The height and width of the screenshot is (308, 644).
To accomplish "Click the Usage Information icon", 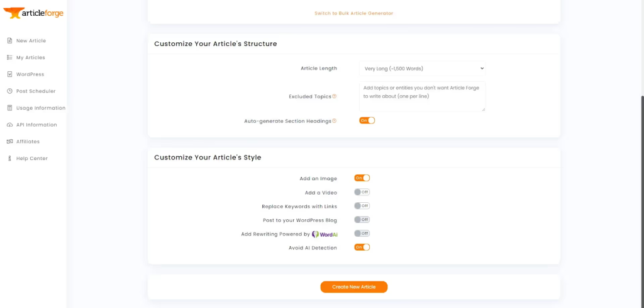I will click(x=10, y=108).
